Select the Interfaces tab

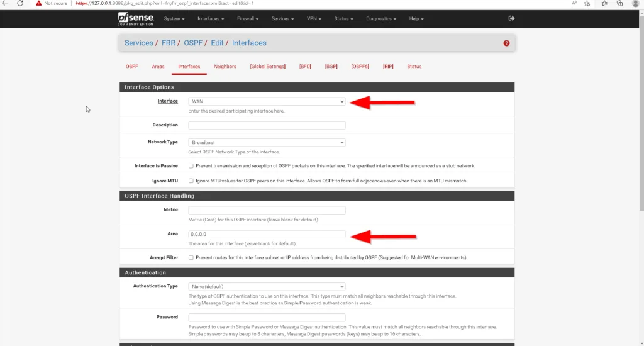coord(189,67)
